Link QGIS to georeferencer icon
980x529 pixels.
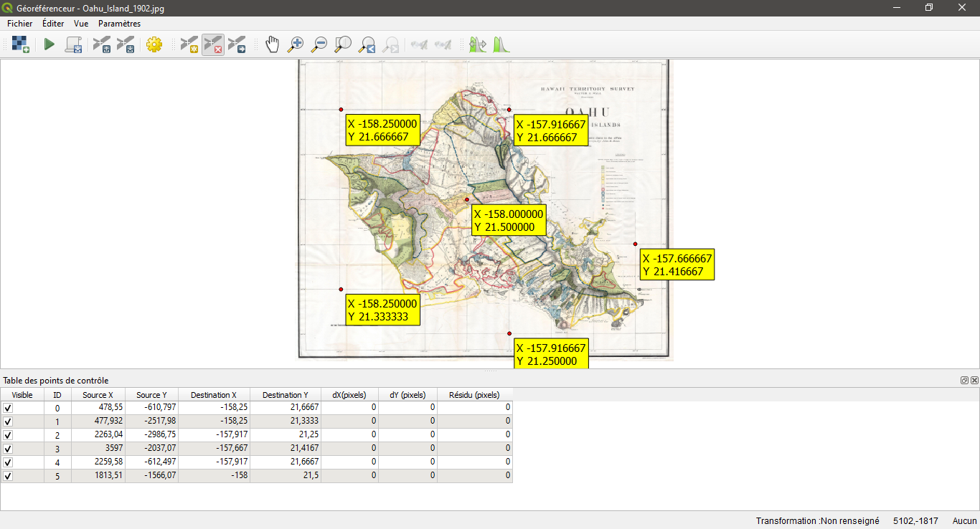pyautogui.click(x=443, y=44)
